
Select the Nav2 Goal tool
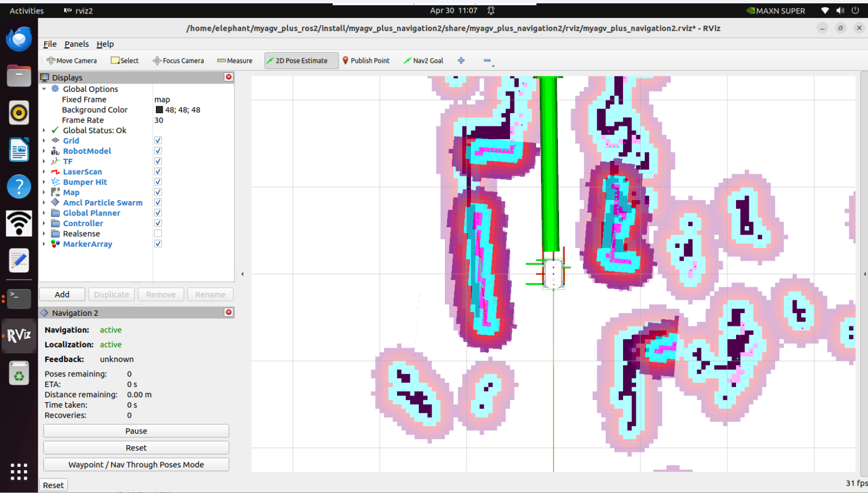[x=424, y=61]
